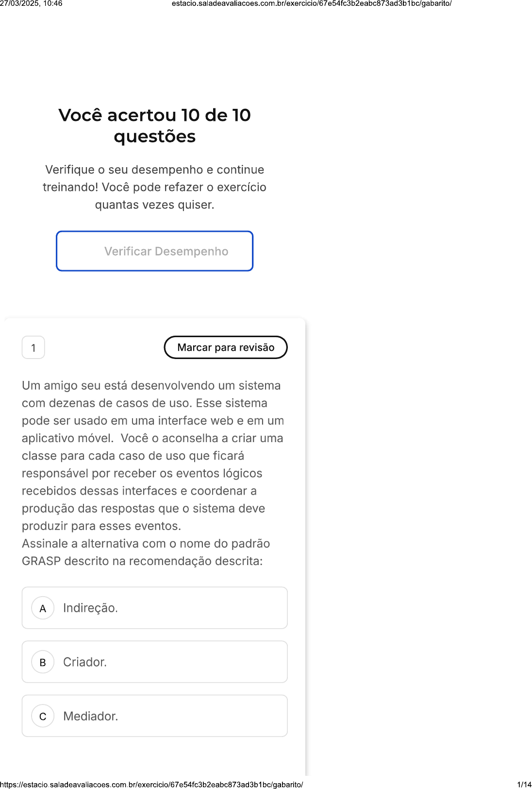The image size is (532, 789).
Task: Click the subtitle Verifique o seu desempenho
Action: click(154, 170)
